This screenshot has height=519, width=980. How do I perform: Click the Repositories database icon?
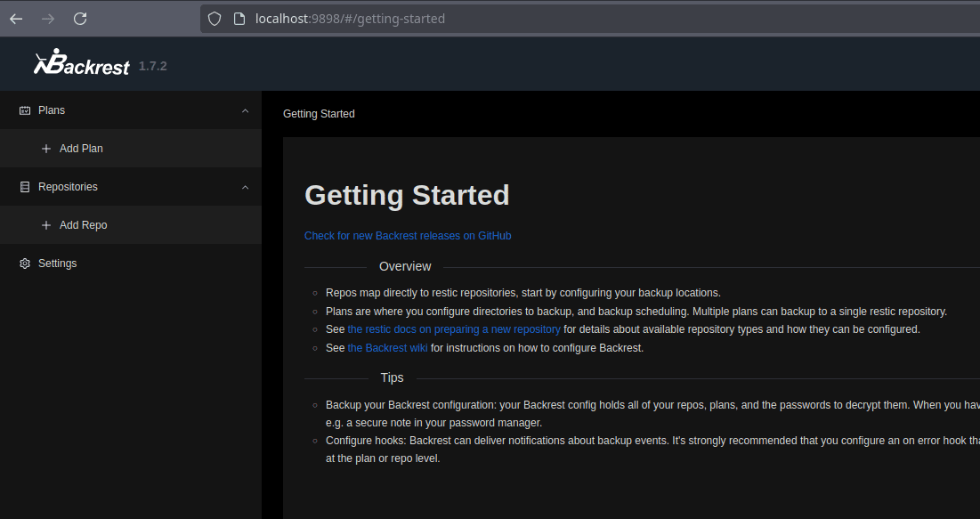pyautogui.click(x=25, y=187)
